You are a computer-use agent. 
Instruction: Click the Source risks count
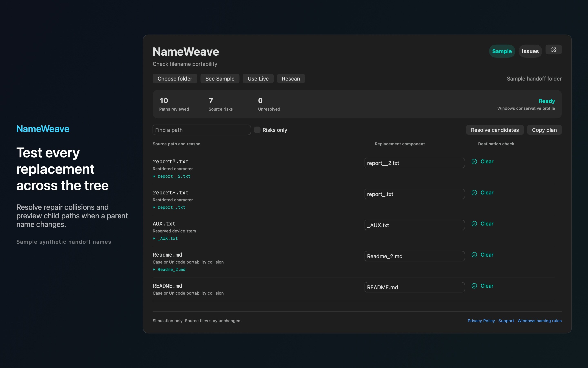[211, 101]
